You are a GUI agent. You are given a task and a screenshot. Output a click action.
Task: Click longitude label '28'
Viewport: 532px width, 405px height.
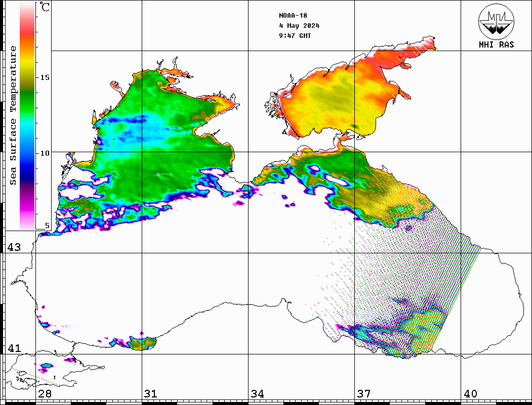[45, 394]
